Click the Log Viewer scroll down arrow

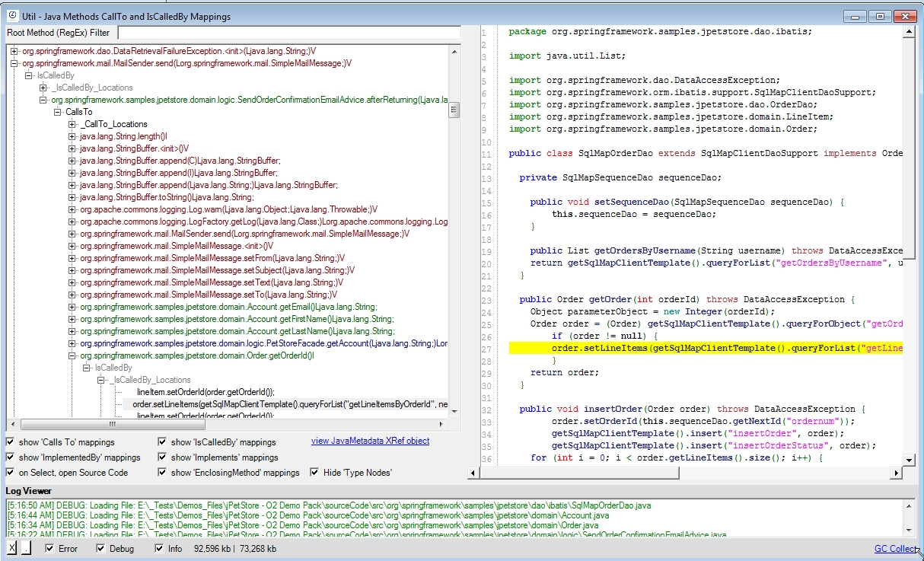(908, 531)
